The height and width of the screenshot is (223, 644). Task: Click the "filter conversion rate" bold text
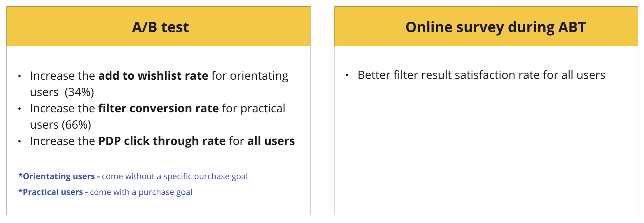(x=158, y=108)
